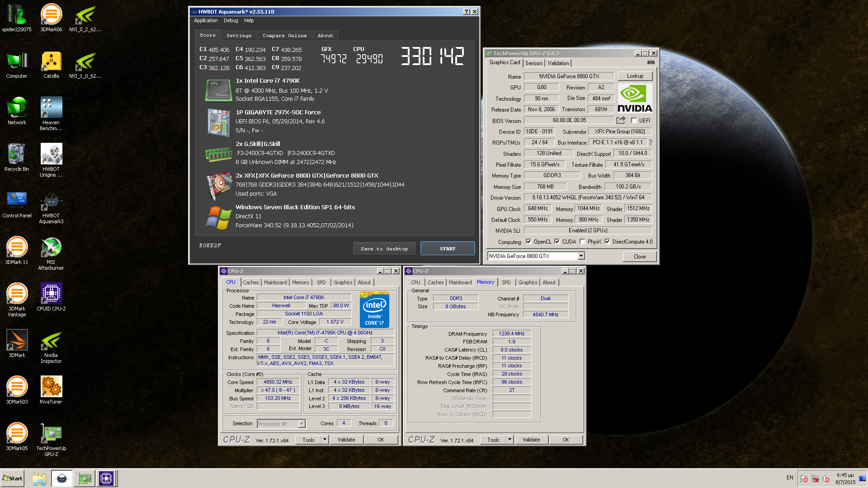Switch to Compare Online tab
The image size is (868, 488).
[x=284, y=35]
